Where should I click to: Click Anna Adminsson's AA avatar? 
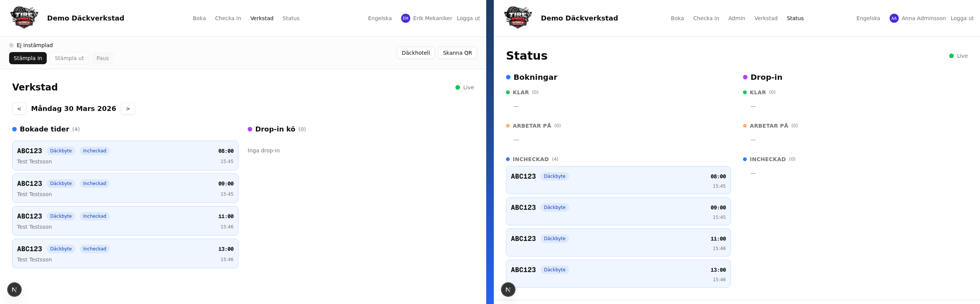pyautogui.click(x=894, y=18)
